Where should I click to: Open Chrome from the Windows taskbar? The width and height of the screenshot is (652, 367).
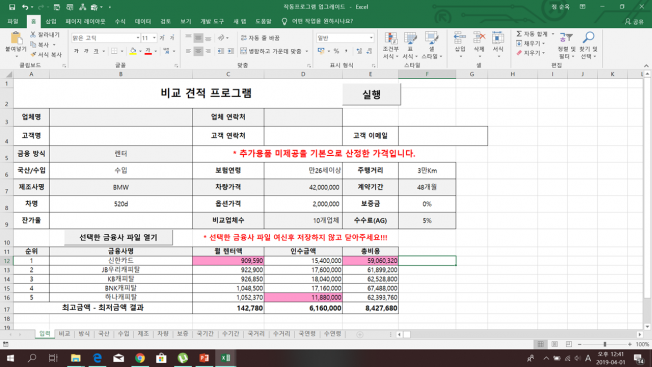(x=140, y=358)
